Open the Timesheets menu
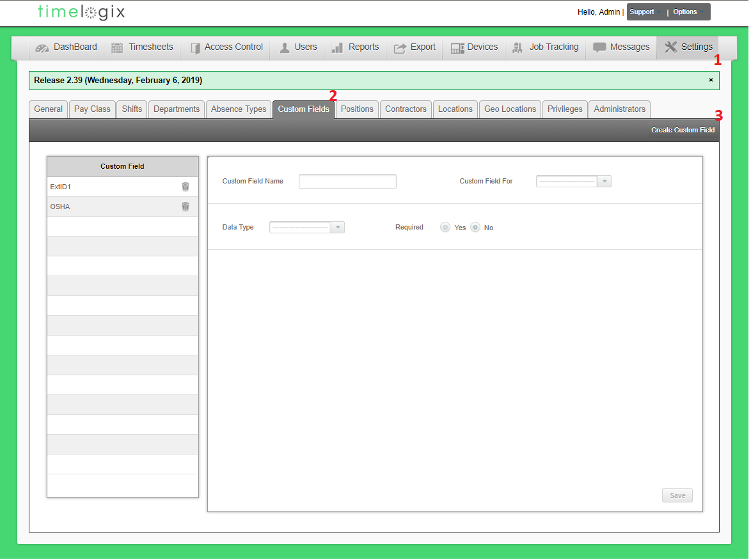The image size is (751, 560). 142,47
